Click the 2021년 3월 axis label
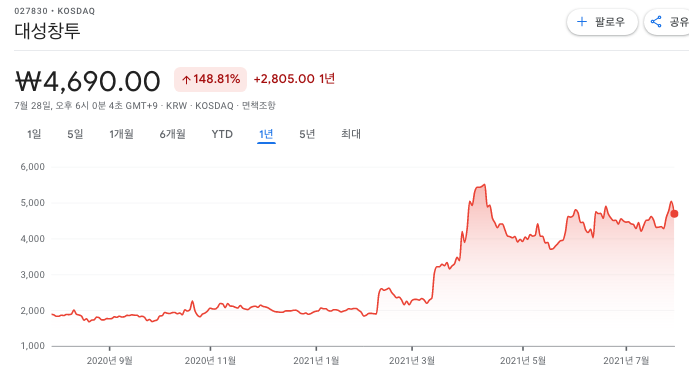The width and height of the screenshot is (689, 379). (412, 361)
